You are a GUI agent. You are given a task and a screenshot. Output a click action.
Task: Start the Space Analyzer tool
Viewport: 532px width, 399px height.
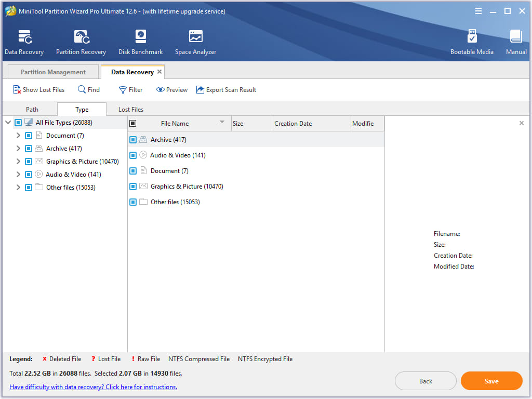click(196, 36)
